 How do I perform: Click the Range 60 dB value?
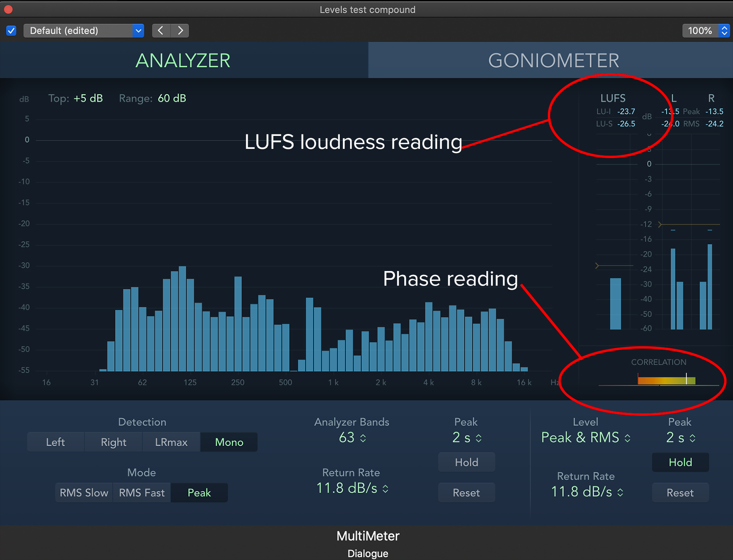[x=172, y=98]
